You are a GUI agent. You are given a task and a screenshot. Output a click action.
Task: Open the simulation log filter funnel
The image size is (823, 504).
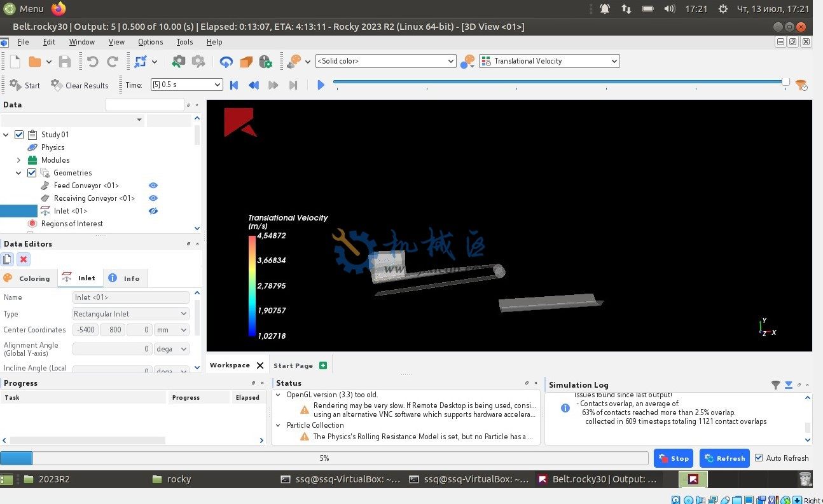(775, 385)
